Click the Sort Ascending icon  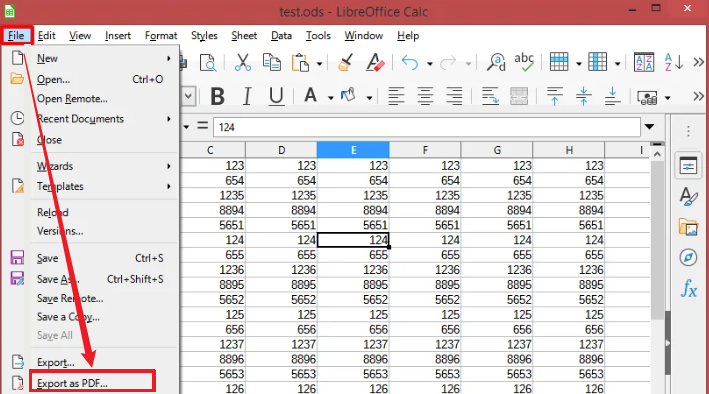pos(673,62)
